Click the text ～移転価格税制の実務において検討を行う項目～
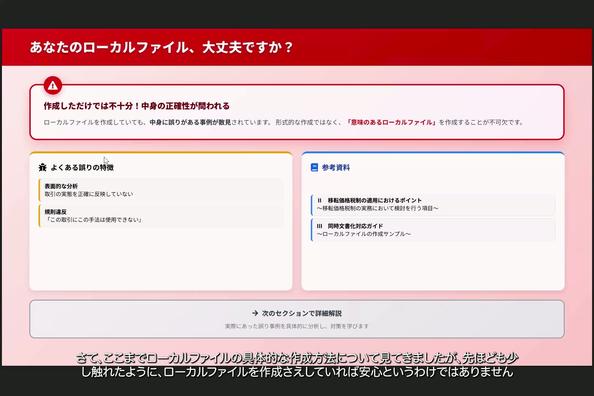 point(377,208)
